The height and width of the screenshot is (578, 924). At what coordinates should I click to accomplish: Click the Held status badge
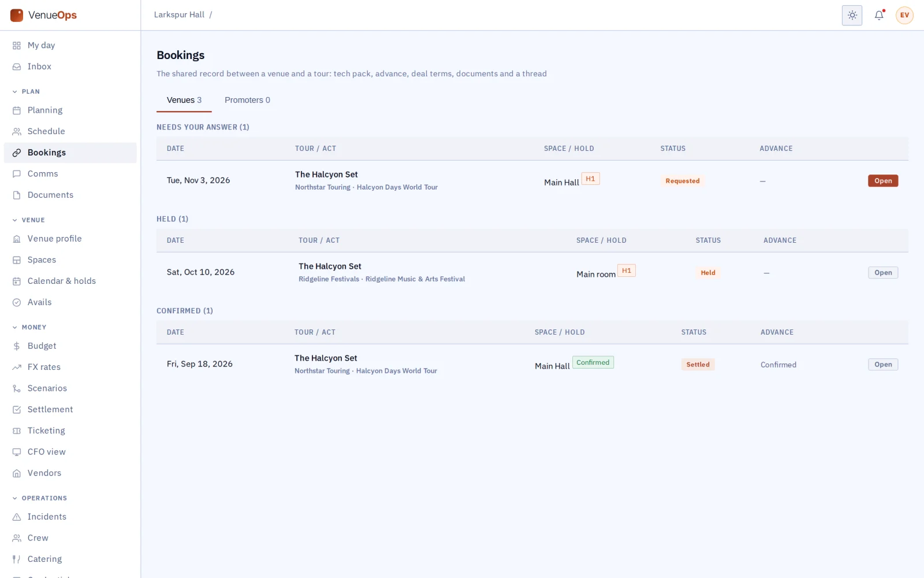708,273
